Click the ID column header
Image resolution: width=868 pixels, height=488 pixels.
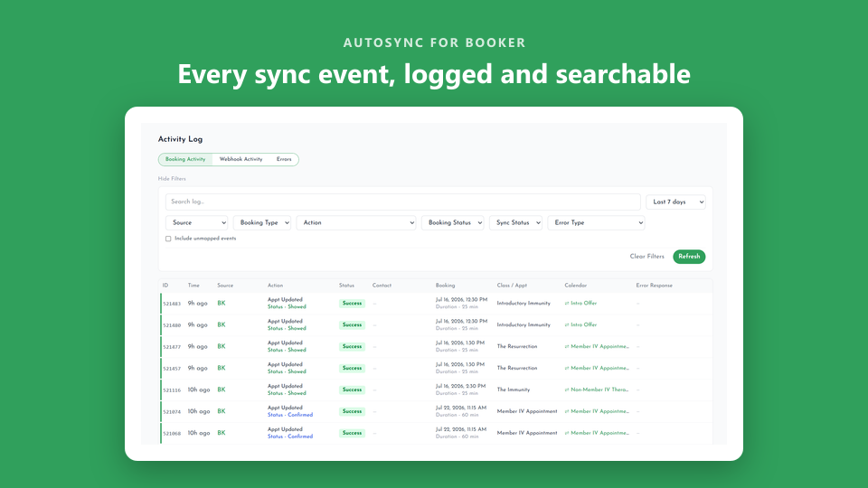165,286
